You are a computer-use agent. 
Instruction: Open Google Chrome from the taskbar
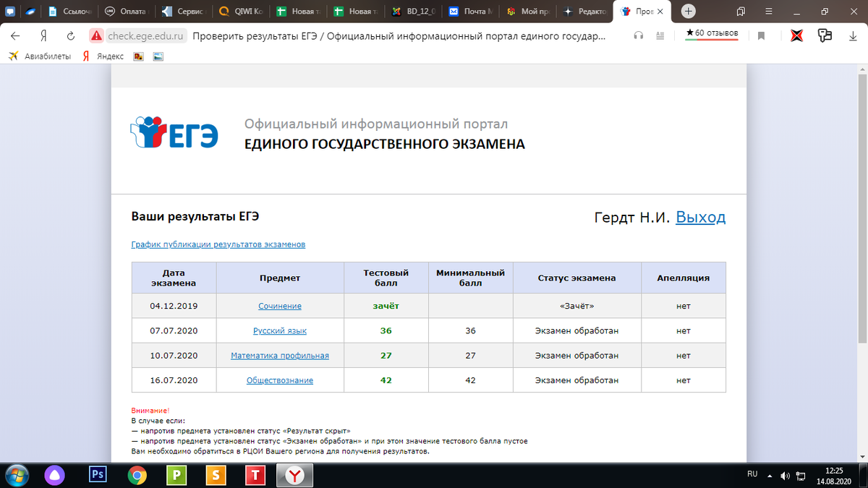tap(137, 476)
